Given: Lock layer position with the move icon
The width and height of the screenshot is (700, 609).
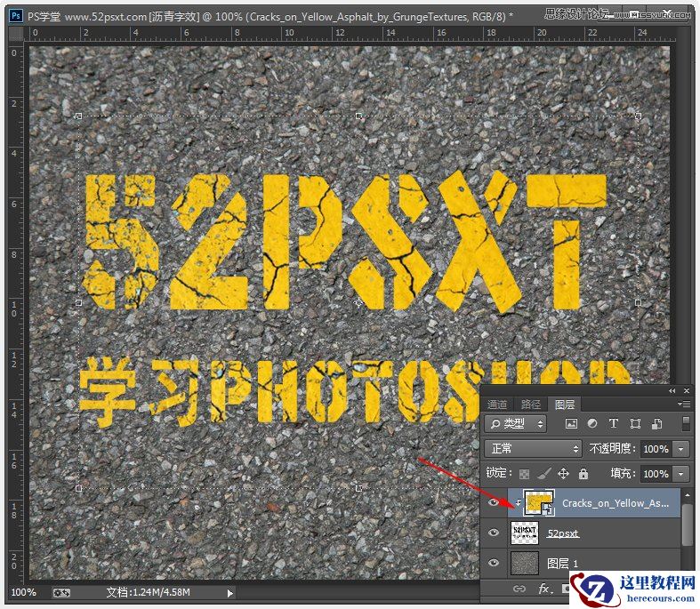Looking at the screenshot, I should (563, 473).
